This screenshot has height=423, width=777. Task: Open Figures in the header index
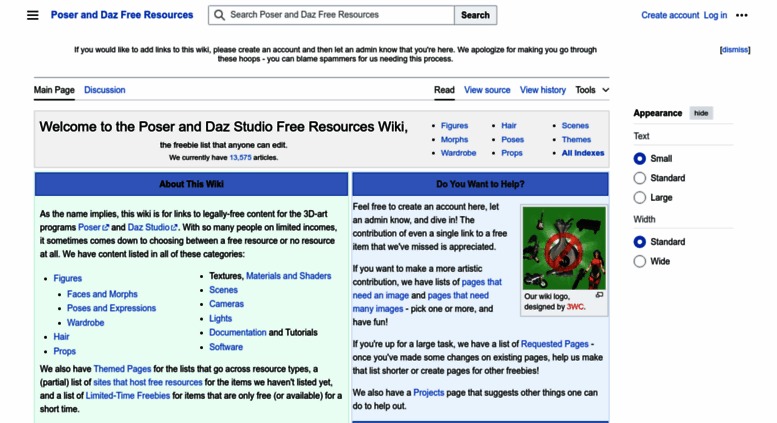454,126
